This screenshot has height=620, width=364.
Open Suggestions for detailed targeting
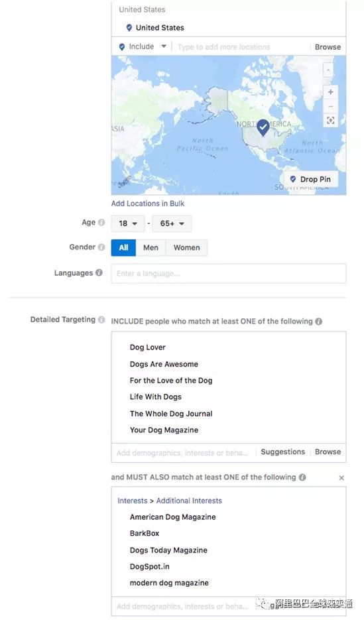pos(283,452)
